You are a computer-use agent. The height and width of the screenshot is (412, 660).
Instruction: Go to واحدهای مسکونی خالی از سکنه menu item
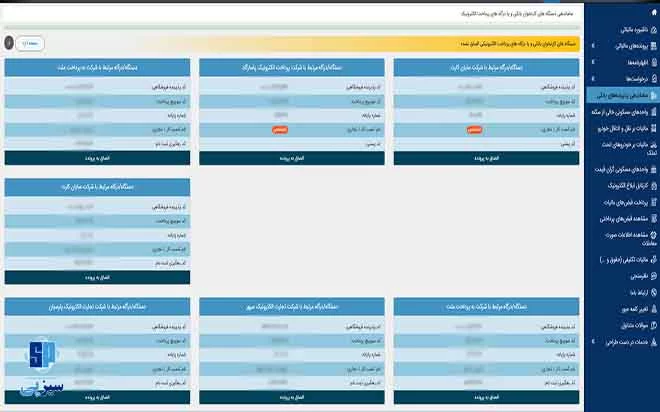pos(620,113)
